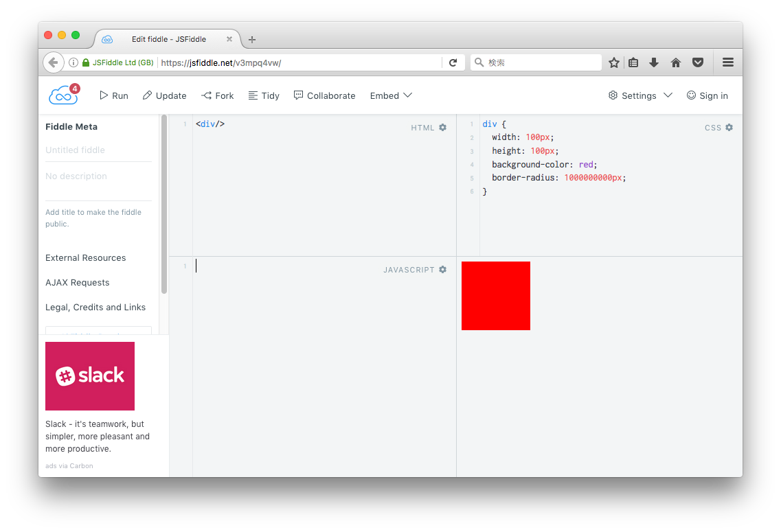Screen dimensions: 781x532
Task: Run the fiddle
Action: click(113, 95)
